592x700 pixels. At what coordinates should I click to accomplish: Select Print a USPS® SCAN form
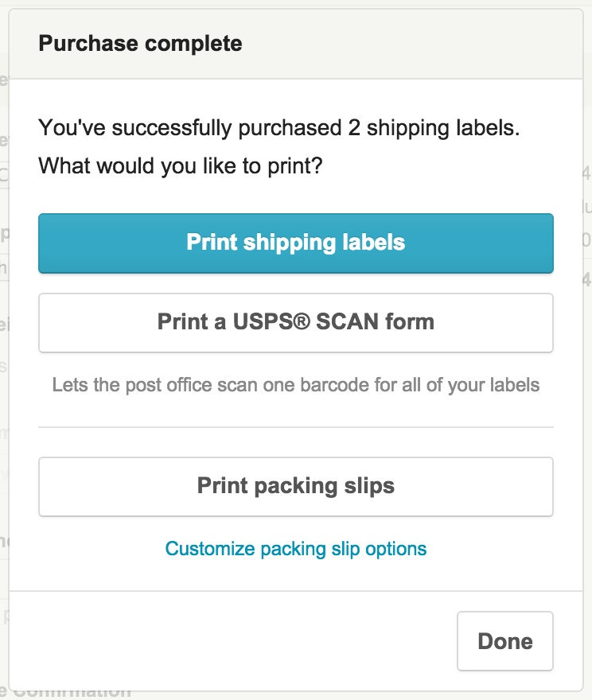point(295,323)
